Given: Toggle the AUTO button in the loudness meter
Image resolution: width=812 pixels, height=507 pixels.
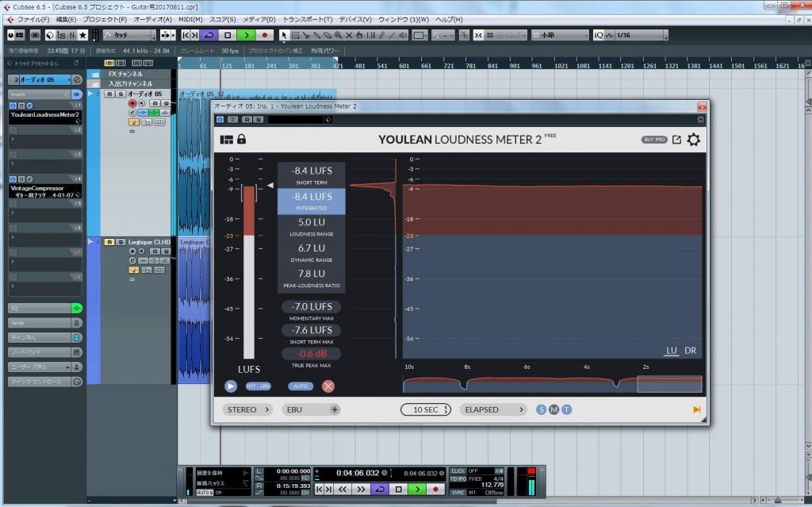Looking at the screenshot, I should coord(301,386).
